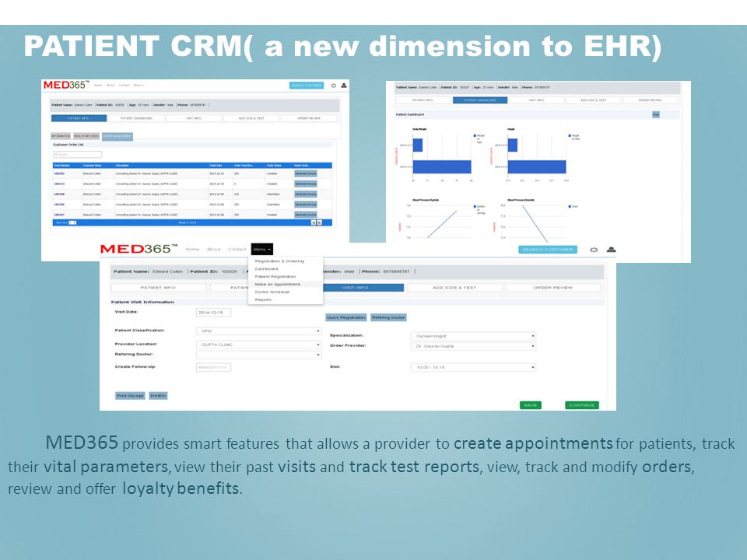Click the Quick Registration button
747x560 pixels.
tap(346, 317)
